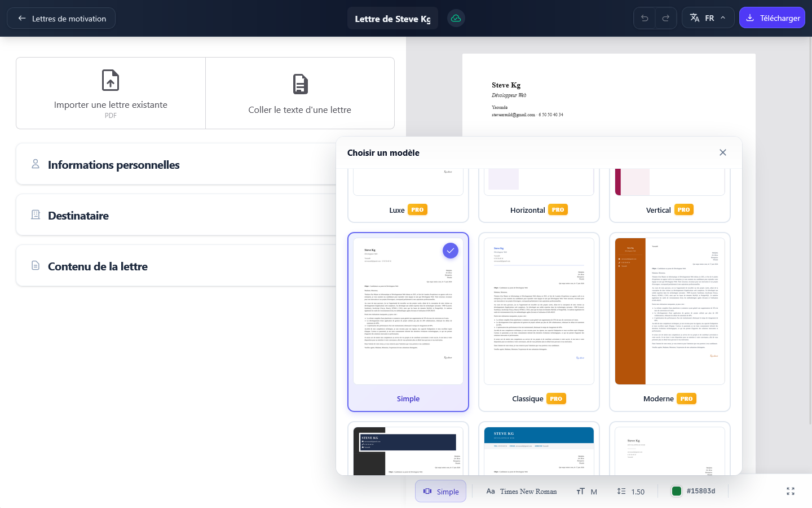This screenshot has width=812, height=508.
Task: Click the document icon beside Contenu de la lettre
Action: pyautogui.click(x=36, y=265)
